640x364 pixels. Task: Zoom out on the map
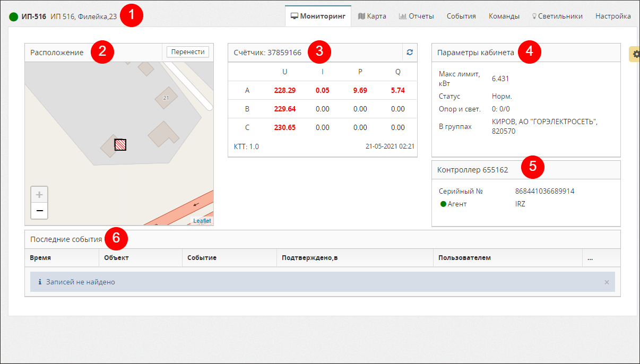pyautogui.click(x=39, y=211)
